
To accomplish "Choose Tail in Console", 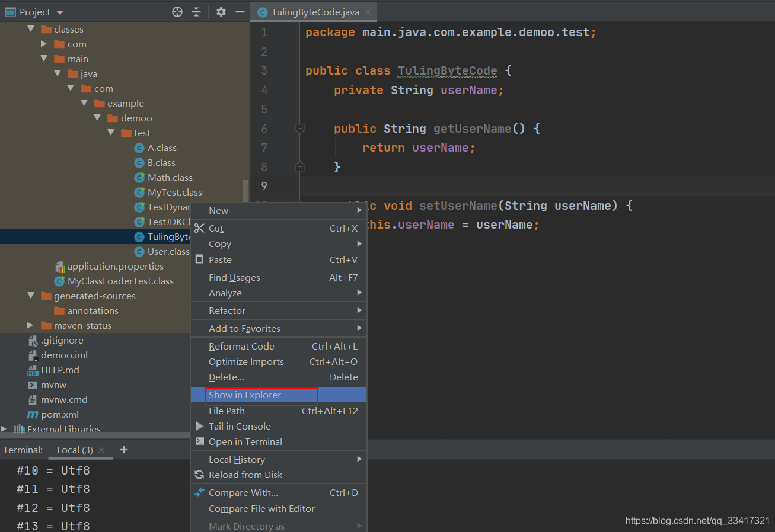I will (x=279, y=426).
